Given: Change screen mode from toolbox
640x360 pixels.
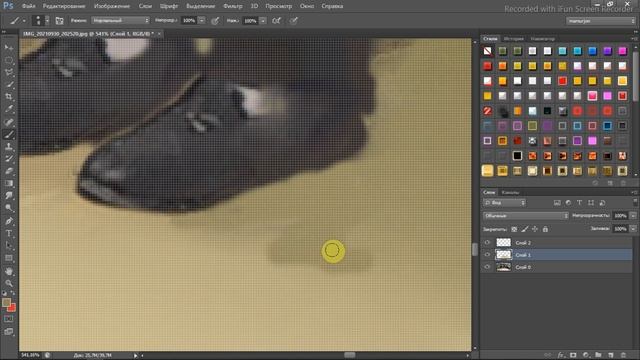Looking at the screenshot, I should pyautogui.click(x=9, y=331).
